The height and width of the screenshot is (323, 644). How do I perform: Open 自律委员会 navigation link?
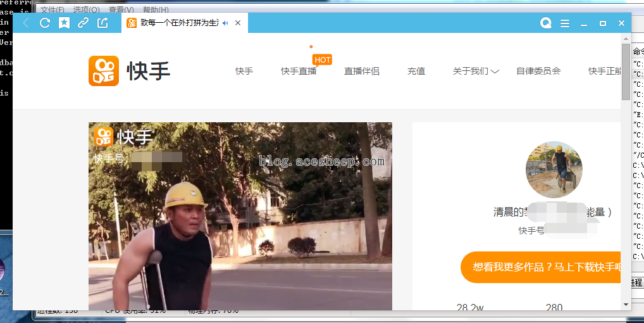coord(538,71)
